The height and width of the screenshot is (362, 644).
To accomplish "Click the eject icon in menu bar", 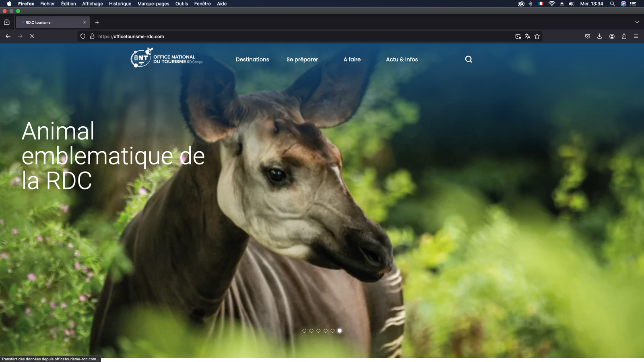I will pyautogui.click(x=562, y=4).
